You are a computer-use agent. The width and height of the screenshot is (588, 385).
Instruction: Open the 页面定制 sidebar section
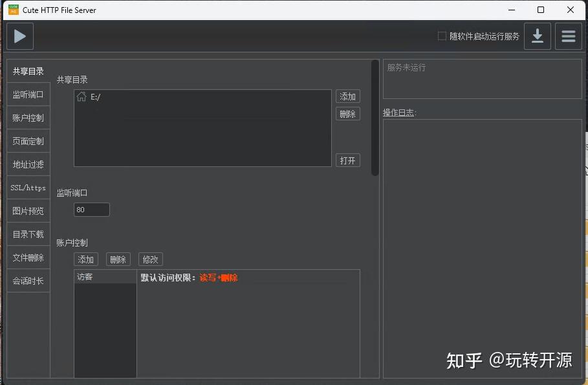click(28, 141)
